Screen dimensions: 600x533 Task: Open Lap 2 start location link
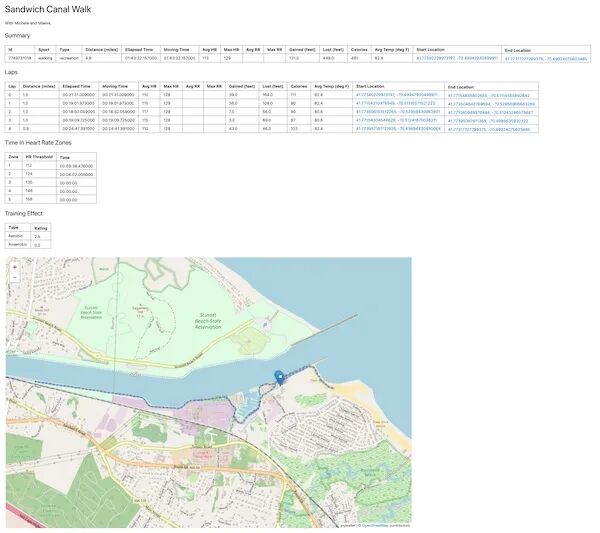[398, 112]
